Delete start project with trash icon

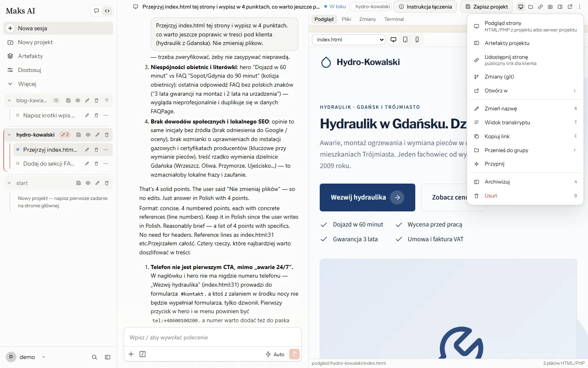tap(107, 183)
